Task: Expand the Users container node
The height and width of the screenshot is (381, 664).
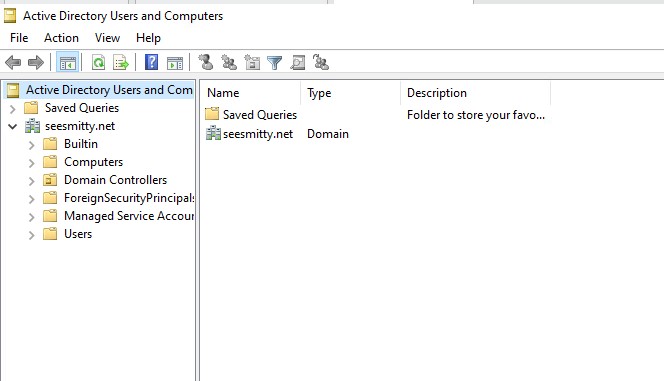Action: (x=31, y=235)
